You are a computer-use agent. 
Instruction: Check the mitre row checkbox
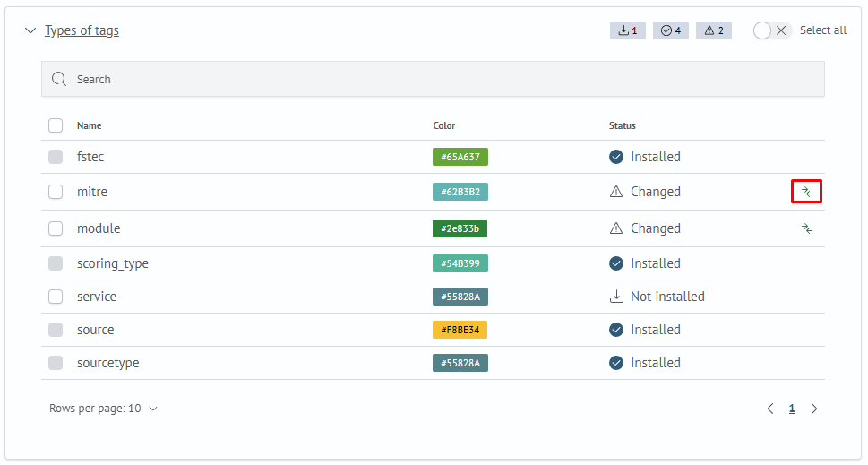(56, 192)
